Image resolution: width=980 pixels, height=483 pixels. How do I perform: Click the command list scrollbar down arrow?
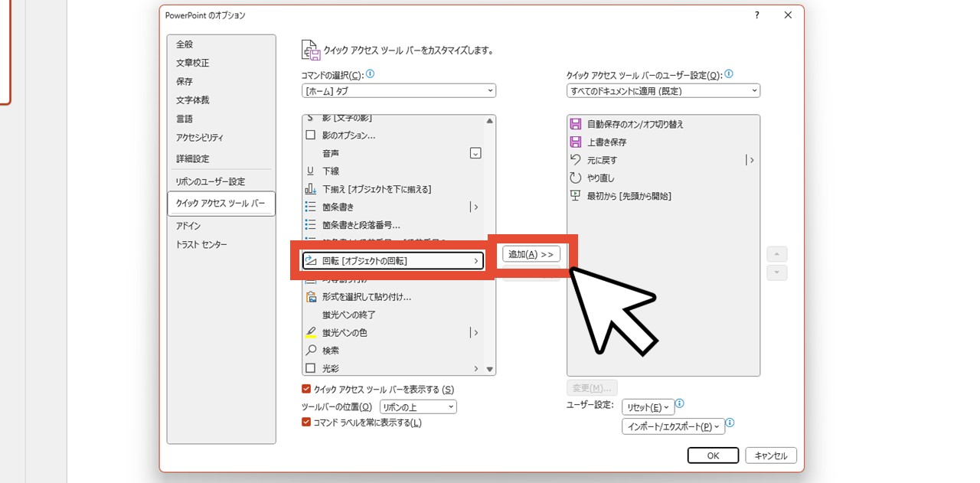tap(490, 368)
